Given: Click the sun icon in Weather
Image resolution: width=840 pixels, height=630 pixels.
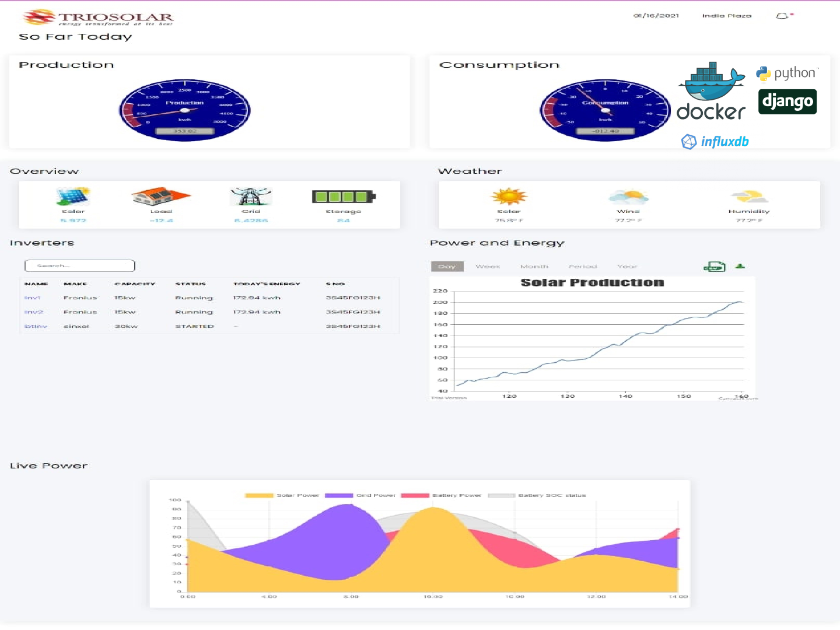Looking at the screenshot, I should tap(509, 197).
